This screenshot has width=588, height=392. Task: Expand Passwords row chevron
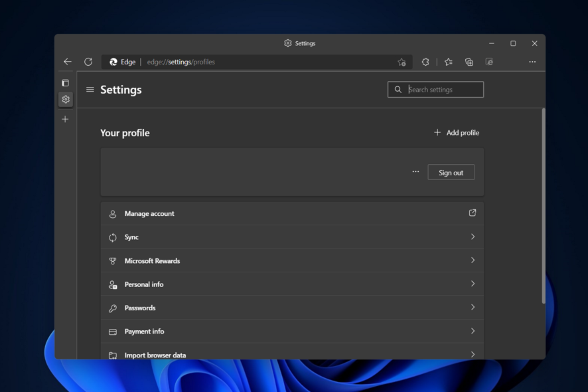tap(473, 307)
